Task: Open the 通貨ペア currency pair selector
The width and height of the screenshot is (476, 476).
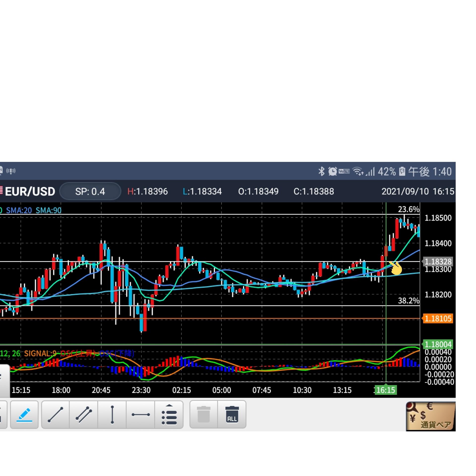Action: (431, 416)
